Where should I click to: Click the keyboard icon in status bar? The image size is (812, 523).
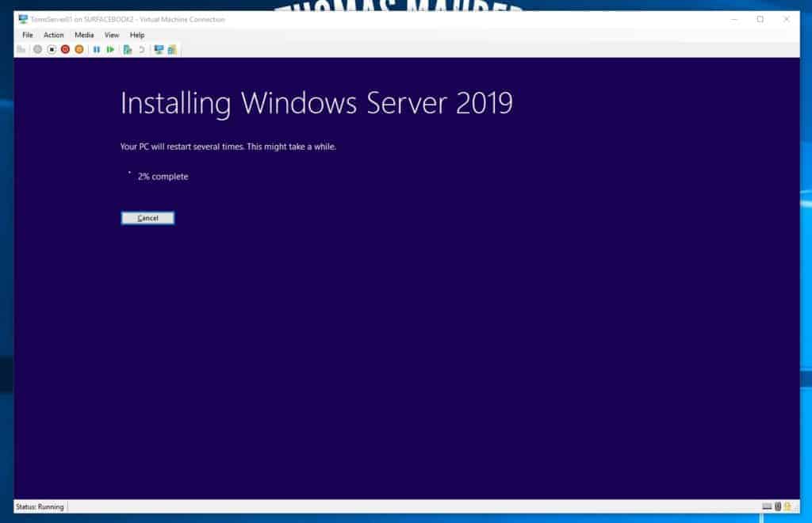click(767, 506)
